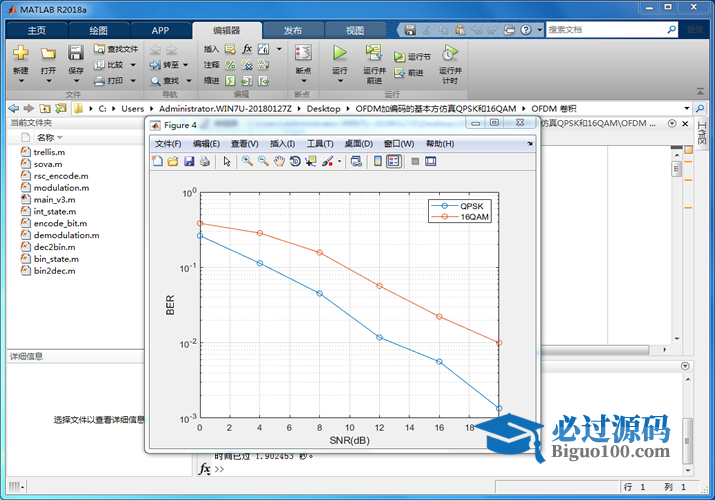The height and width of the screenshot is (500, 715).
Task: Click the green Run button in editor ribbon
Action: tap(340, 52)
